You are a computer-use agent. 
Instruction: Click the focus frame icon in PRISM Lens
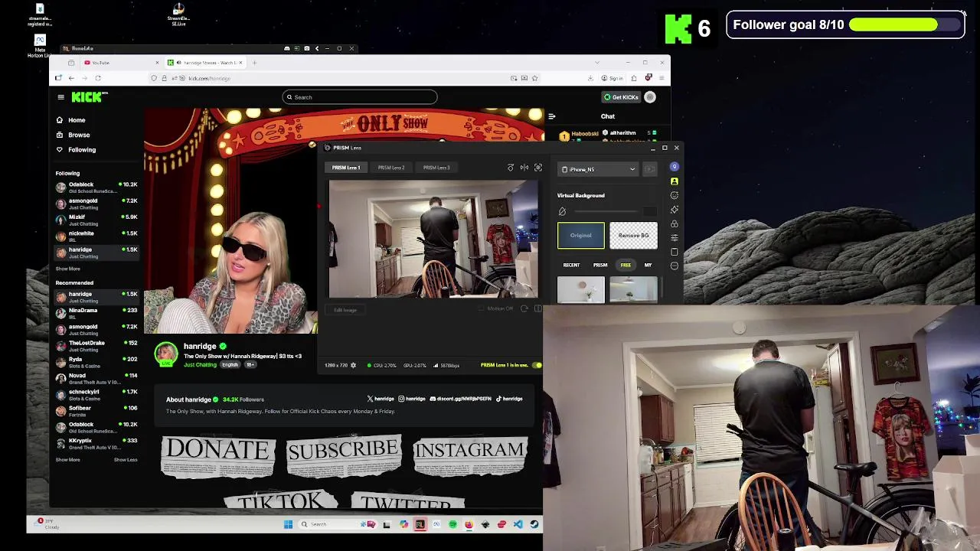(x=538, y=168)
